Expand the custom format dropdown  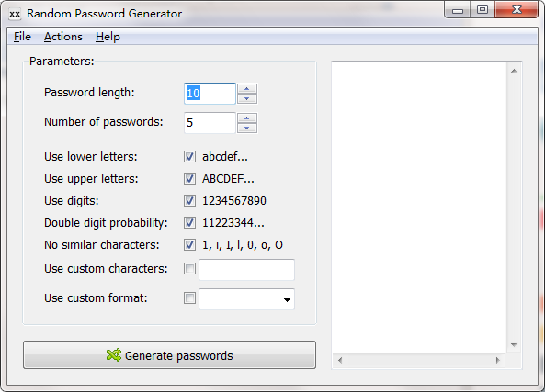coord(287,299)
